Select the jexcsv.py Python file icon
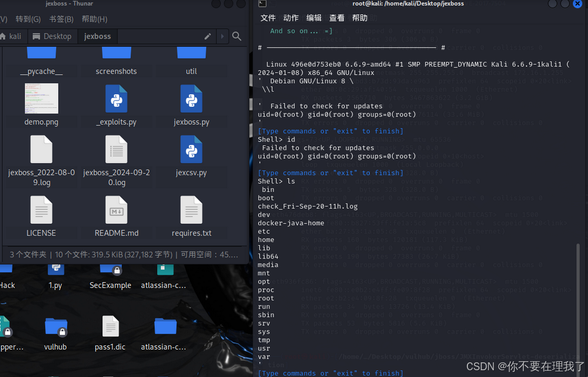The image size is (588, 377). (191, 149)
